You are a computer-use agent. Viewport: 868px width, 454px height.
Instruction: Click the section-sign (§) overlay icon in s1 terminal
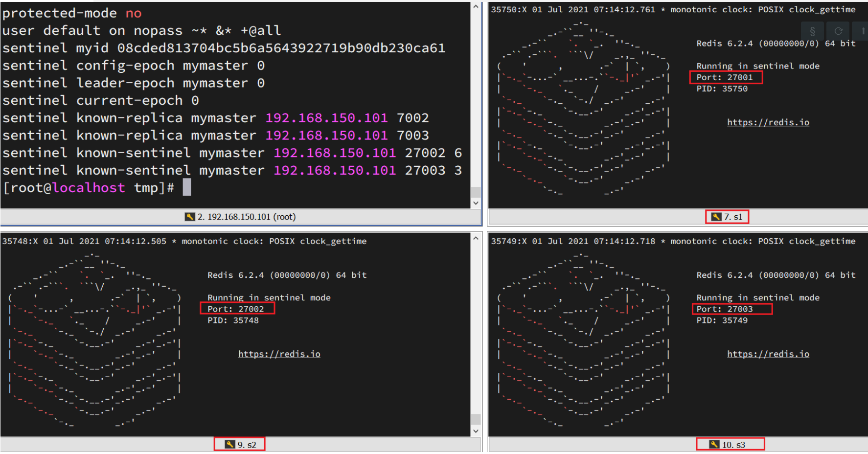tap(812, 31)
